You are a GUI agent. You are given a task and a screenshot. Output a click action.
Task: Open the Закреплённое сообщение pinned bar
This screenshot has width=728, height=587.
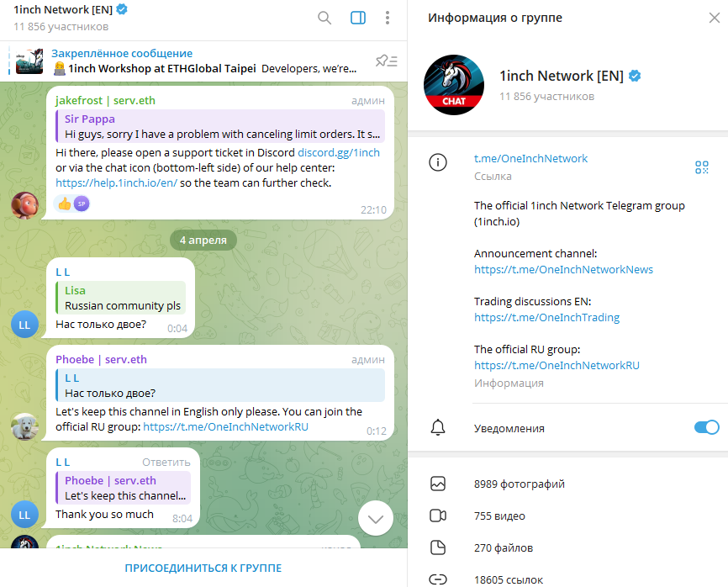click(203, 61)
